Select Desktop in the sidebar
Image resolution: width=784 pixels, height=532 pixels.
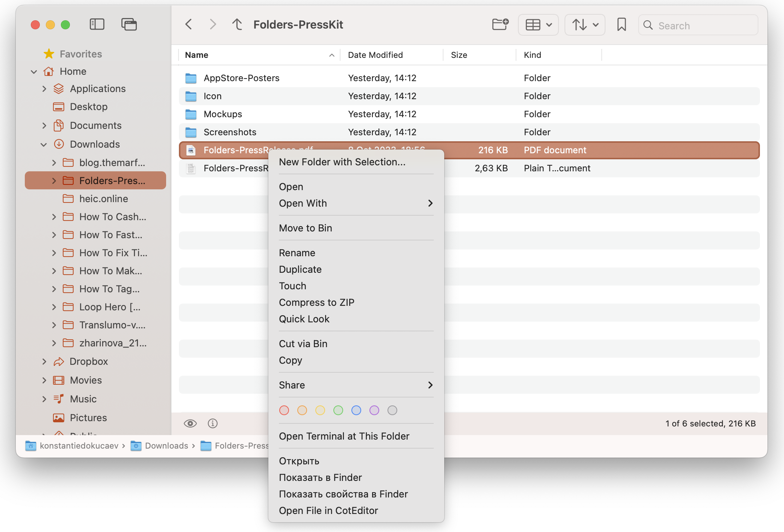(89, 107)
